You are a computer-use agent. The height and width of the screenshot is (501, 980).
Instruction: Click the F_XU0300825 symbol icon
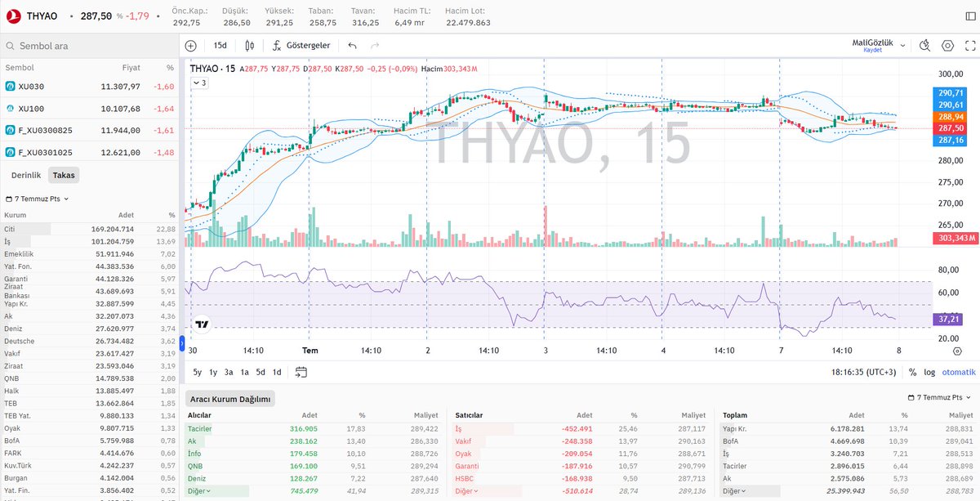11,130
